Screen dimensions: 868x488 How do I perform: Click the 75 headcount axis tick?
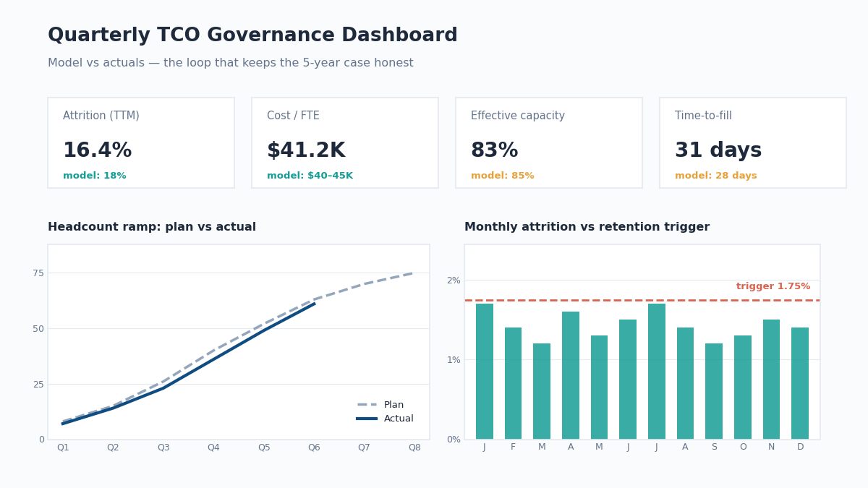(38, 273)
